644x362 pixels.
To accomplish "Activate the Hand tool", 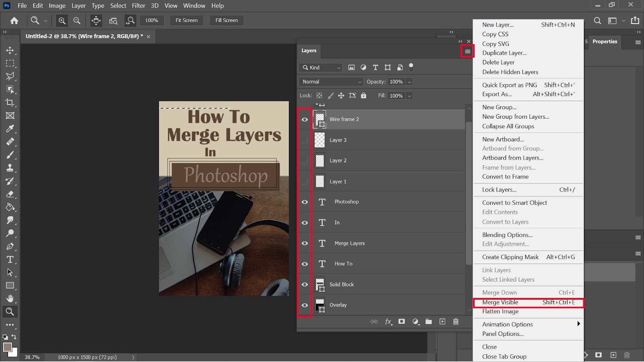I will pos(10,298).
